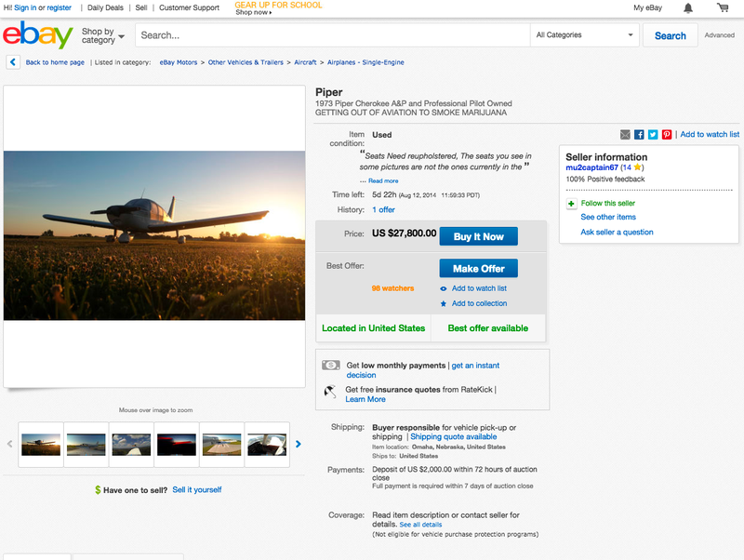Viewport: 744px width, 560px height.
Task: Share listing on Twitter icon
Action: click(x=653, y=135)
